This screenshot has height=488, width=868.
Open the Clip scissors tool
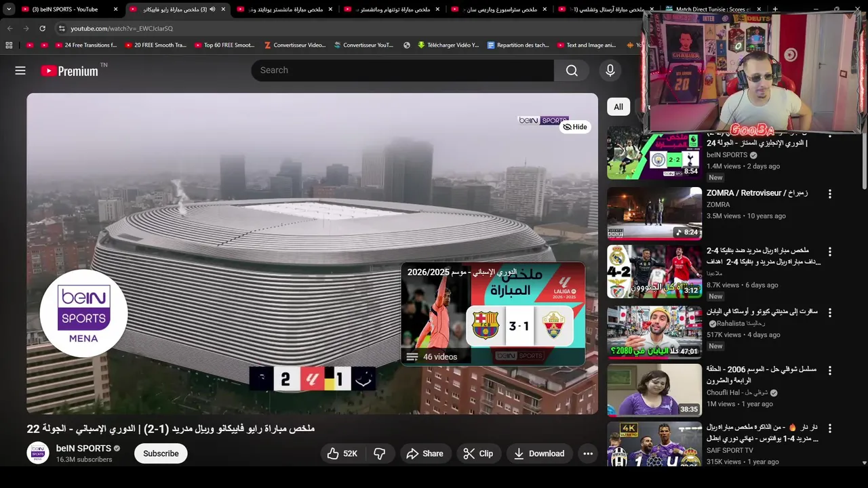(478, 453)
